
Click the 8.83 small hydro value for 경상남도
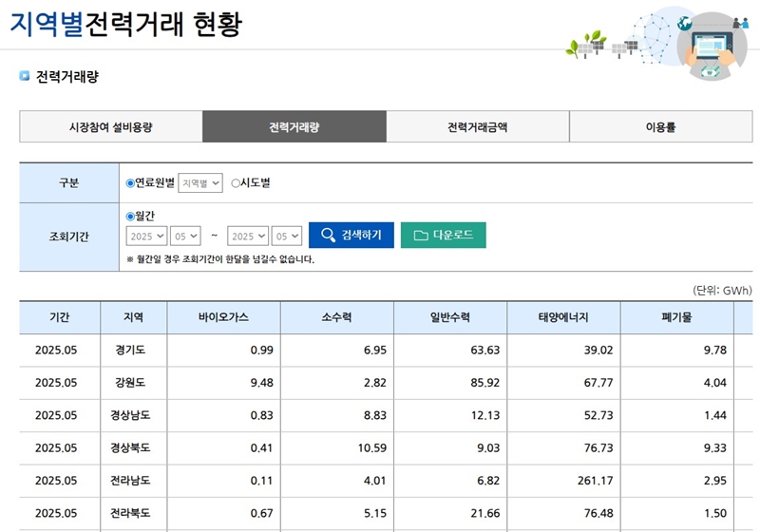(375, 416)
